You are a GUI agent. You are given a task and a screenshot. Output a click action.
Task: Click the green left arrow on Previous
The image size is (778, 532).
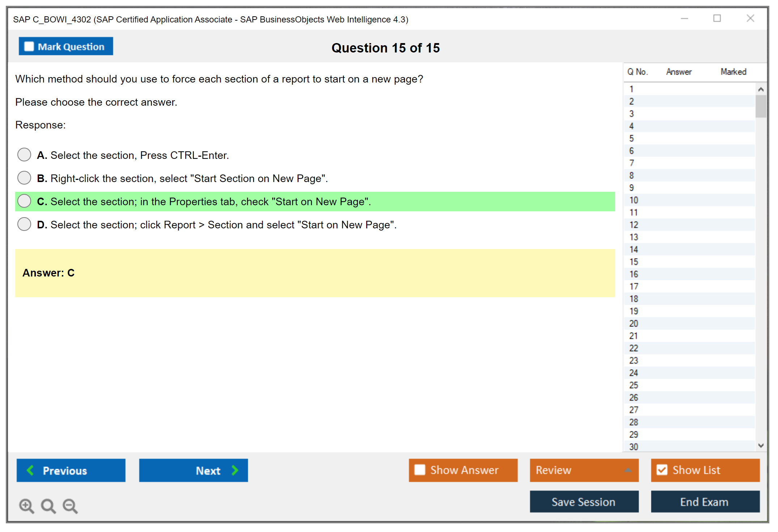pos(31,470)
